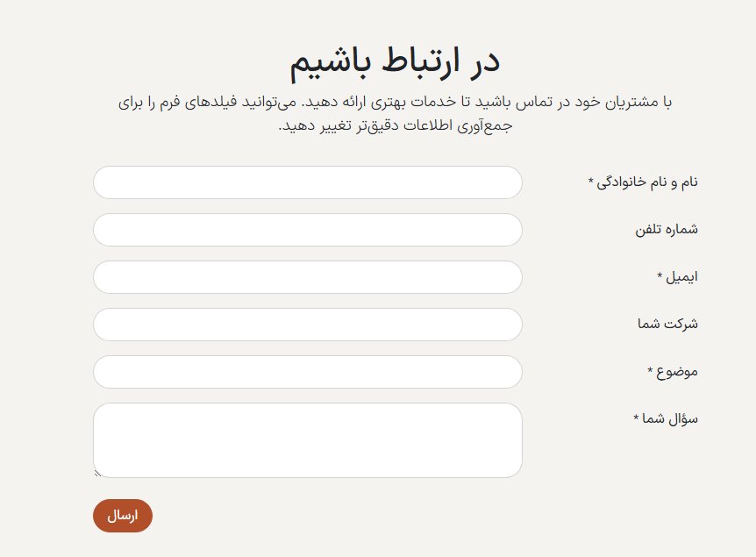This screenshot has height=557, width=756.
Task: Click the نام و نام خانوادگی label
Action: point(648,182)
